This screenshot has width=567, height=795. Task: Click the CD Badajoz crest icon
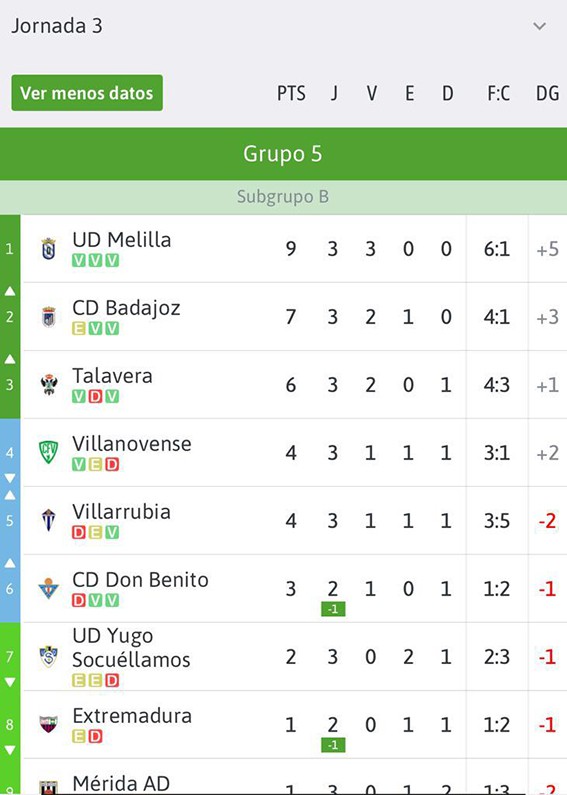pos(49,317)
